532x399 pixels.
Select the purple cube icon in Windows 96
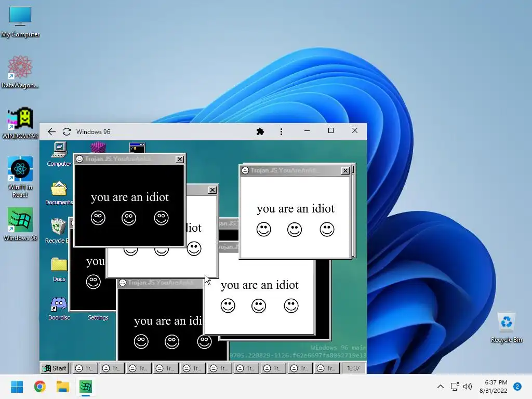pyautogui.click(x=98, y=148)
